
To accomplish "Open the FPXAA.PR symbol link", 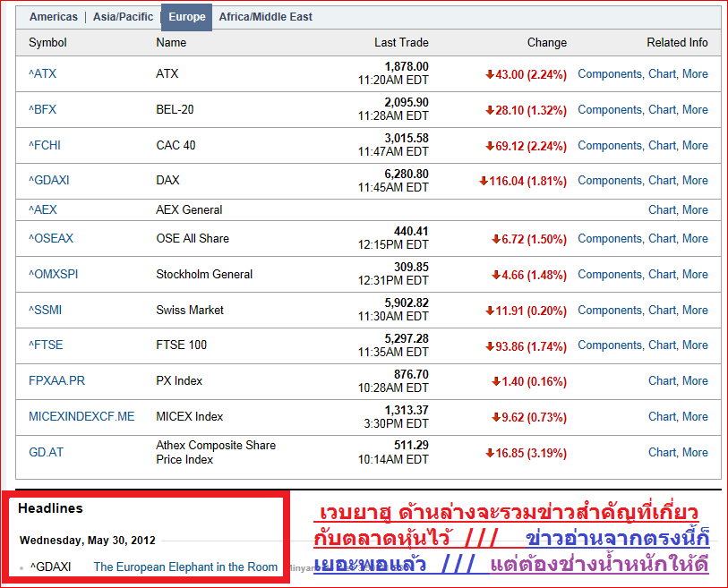I will coord(56,380).
